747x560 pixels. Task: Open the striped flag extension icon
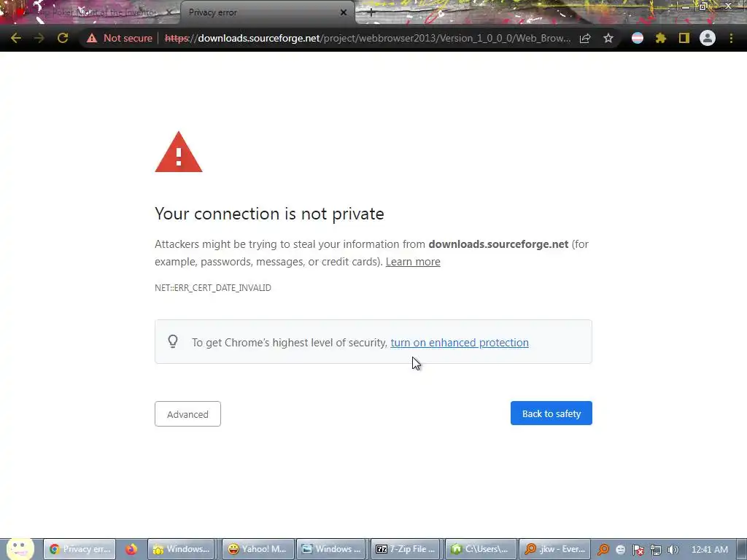pos(638,38)
